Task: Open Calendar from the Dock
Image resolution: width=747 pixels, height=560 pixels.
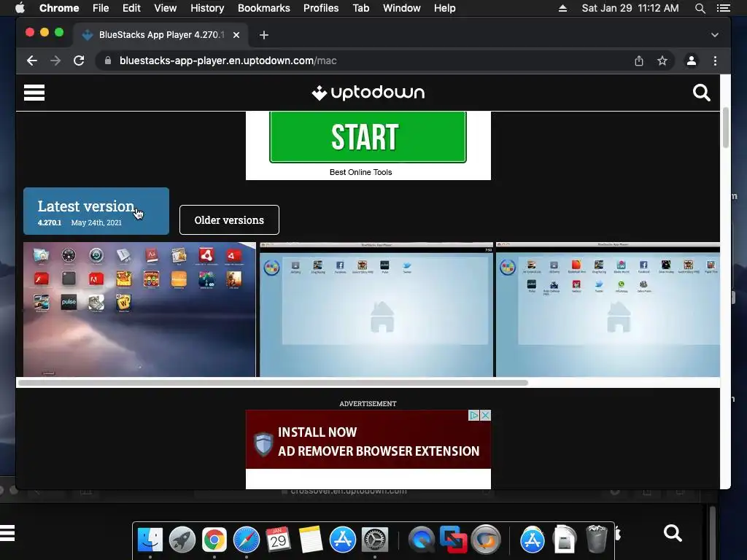Action: tap(278, 540)
